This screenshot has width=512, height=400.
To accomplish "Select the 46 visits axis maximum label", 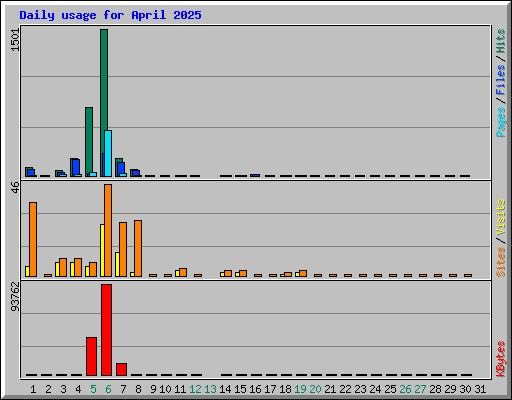I will (x=15, y=187).
